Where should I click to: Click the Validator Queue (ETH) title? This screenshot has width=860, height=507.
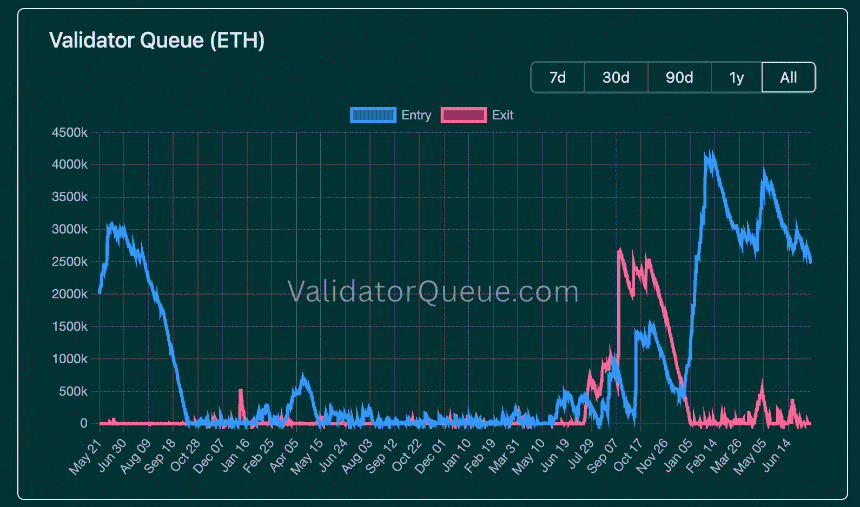click(157, 40)
